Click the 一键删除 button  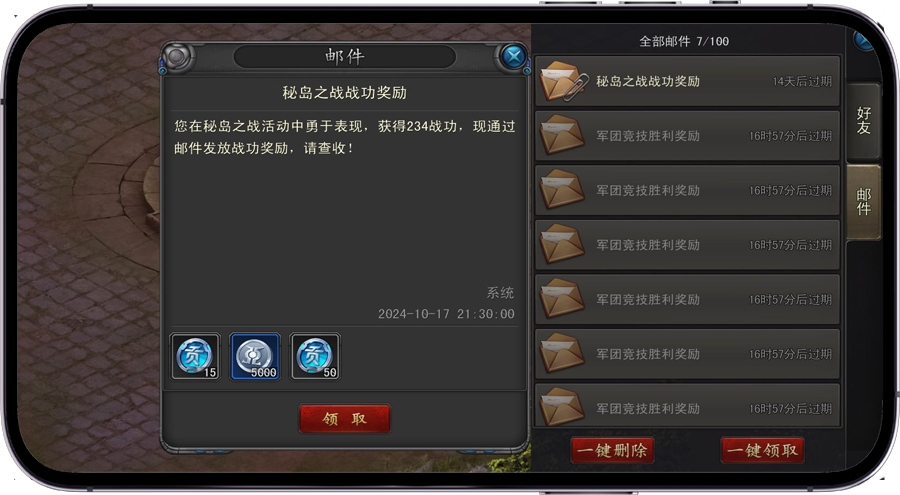pos(612,450)
